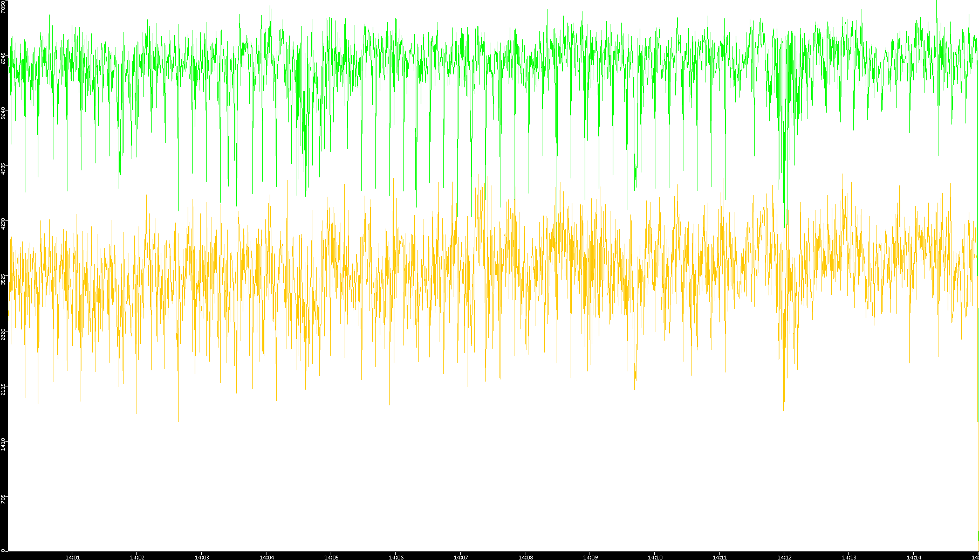Select the 3525 value axis label
Viewport: 979px width, 560px height.
click(3, 279)
